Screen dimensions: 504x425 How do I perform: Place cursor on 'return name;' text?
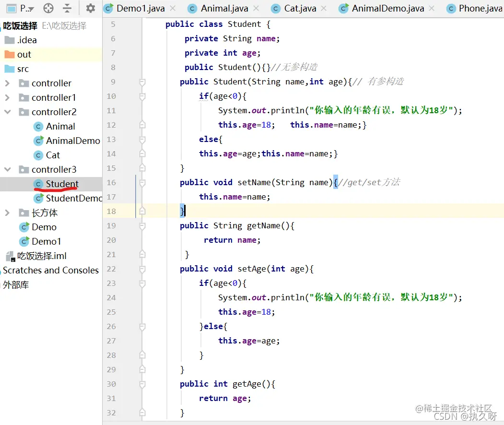point(232,240)
